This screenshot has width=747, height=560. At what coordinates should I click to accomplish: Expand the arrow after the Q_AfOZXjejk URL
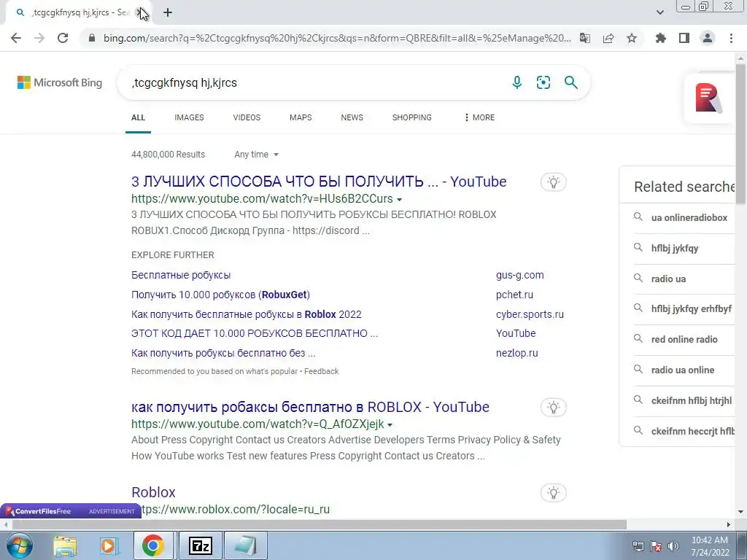(390, 425)
